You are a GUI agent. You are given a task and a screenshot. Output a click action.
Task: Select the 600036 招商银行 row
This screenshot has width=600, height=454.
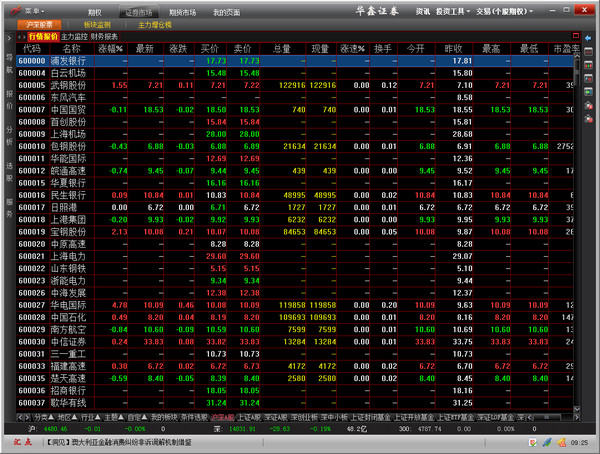tap(295, 391)
